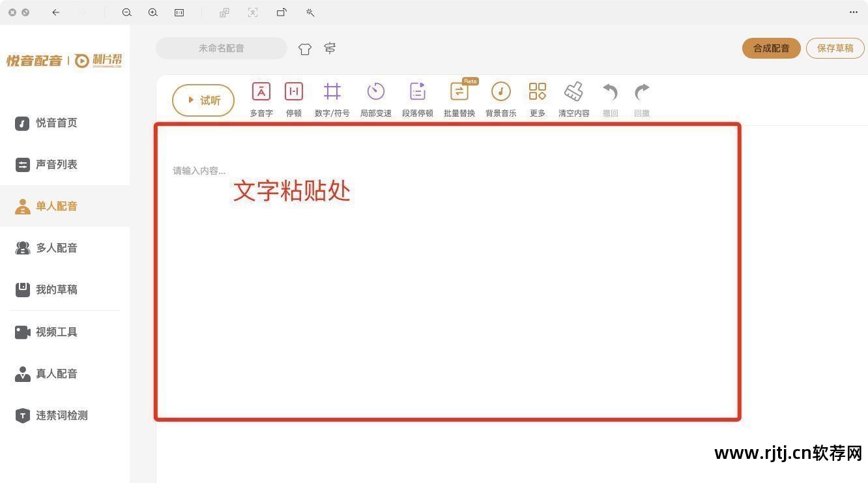Click the 撤回 undo arrow

pos(611,99)
